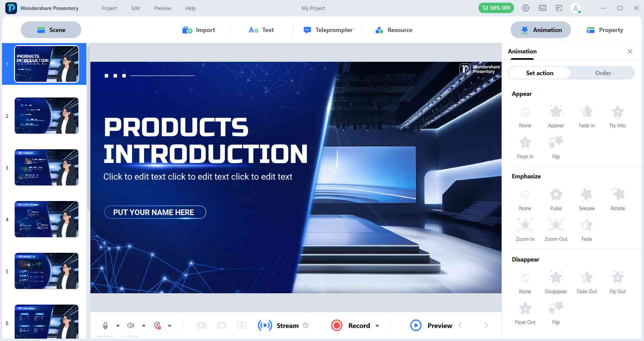Viewport: 644px width, 341px height.
Task: Open the Resource library
Action: pyautogui.click(x=394, y=30)
